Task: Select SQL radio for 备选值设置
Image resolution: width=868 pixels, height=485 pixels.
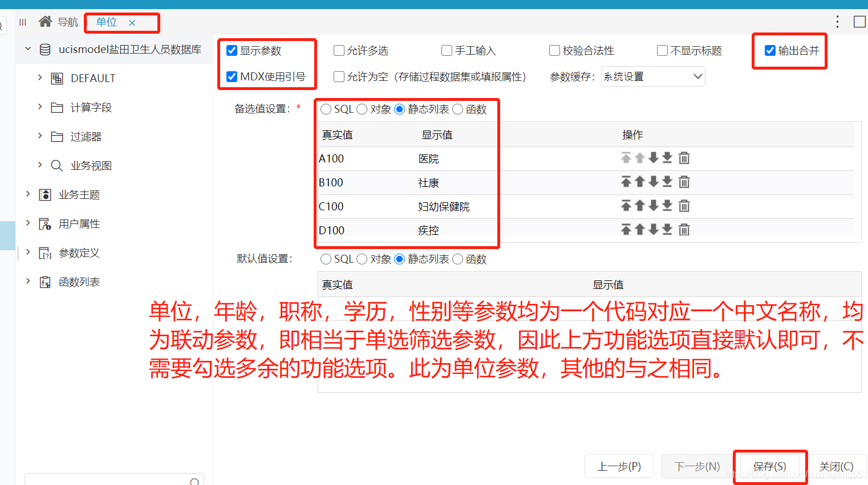Action: pos(326,109)
